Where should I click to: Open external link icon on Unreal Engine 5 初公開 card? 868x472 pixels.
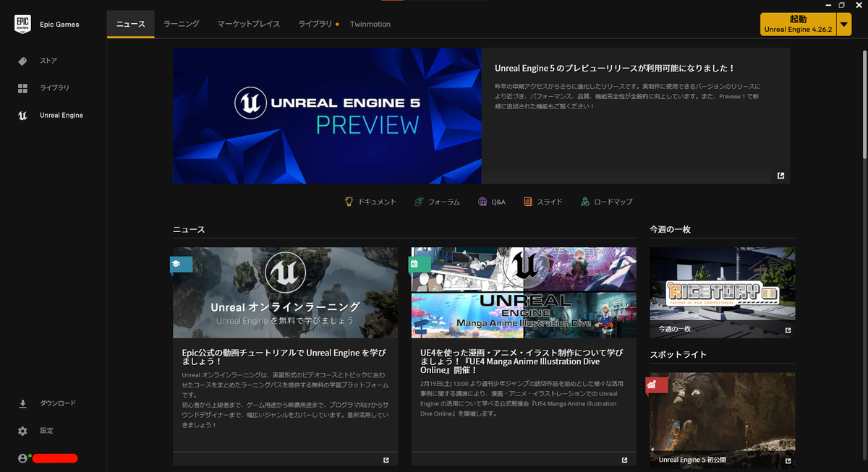click(788, 460)
